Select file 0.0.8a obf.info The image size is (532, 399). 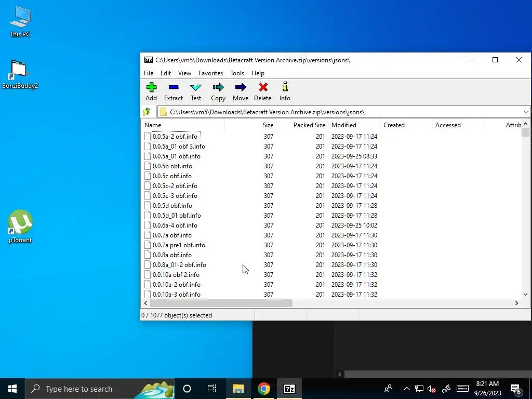coord(172,255)
